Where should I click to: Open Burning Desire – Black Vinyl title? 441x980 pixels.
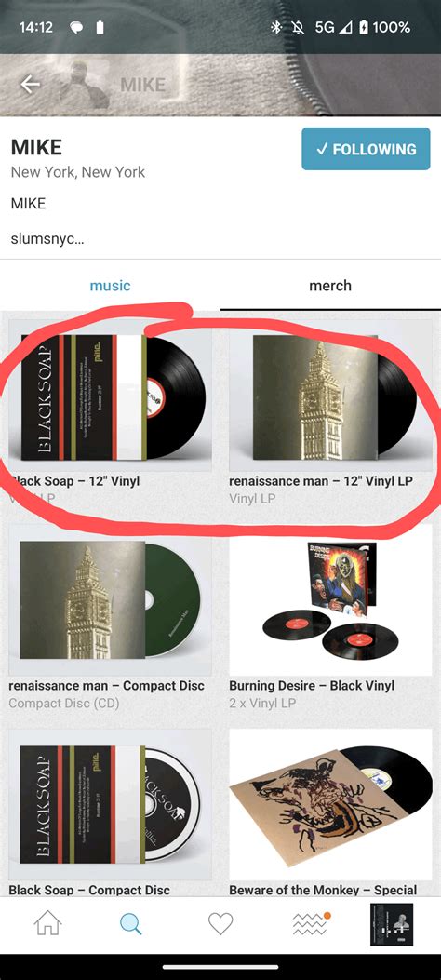click(x=312, y=685)
